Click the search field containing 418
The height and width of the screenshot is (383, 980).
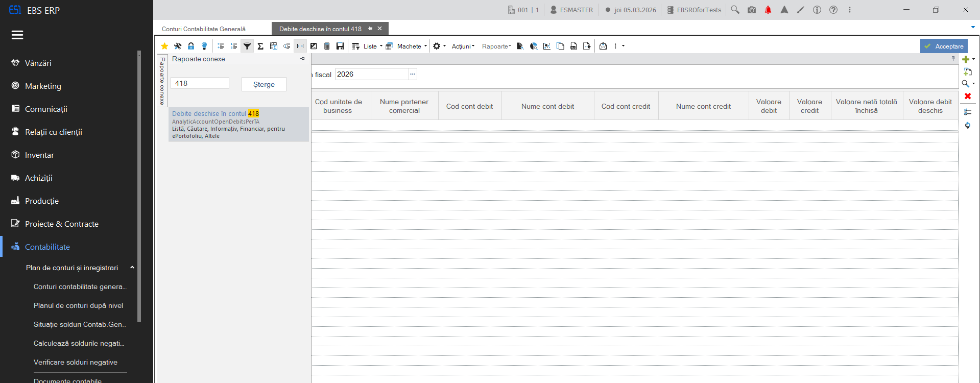point(200,83)
